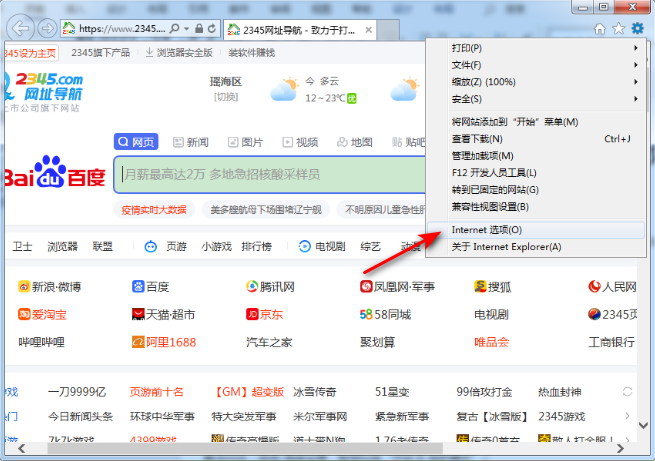The width and height of the screenshot is (655, 461).
Task: Click the 2345旗下产品 link
Action: point(100,53)
